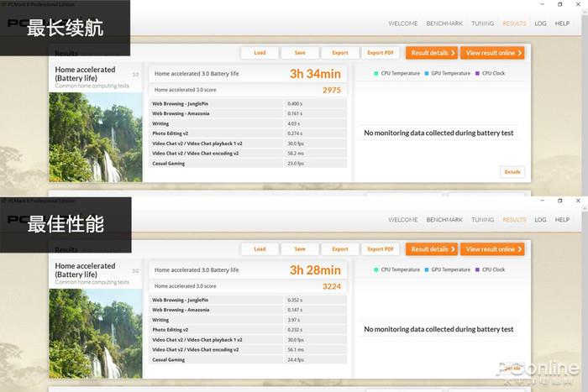Go to TUNING tab in the 最长续航 window
The width and height of the screenshot is (588, 392).
pos(482,24)
